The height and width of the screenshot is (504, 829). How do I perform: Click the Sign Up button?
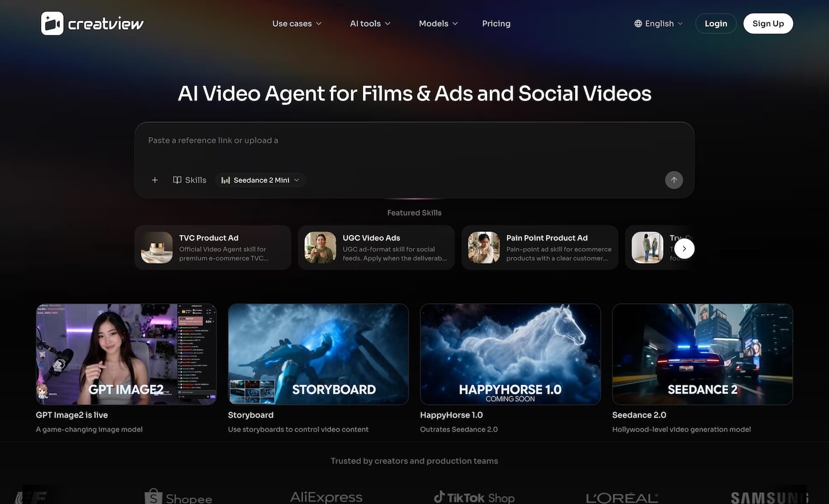[x=768, y=24]
